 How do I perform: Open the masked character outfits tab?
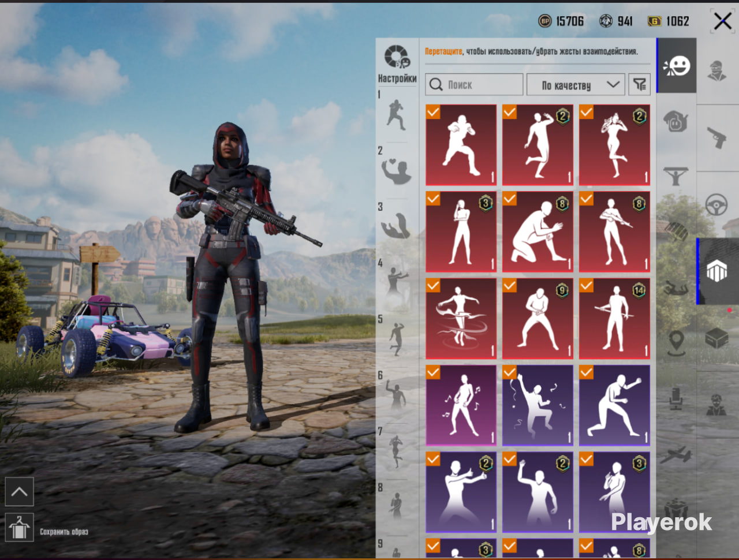click(717, 70)
